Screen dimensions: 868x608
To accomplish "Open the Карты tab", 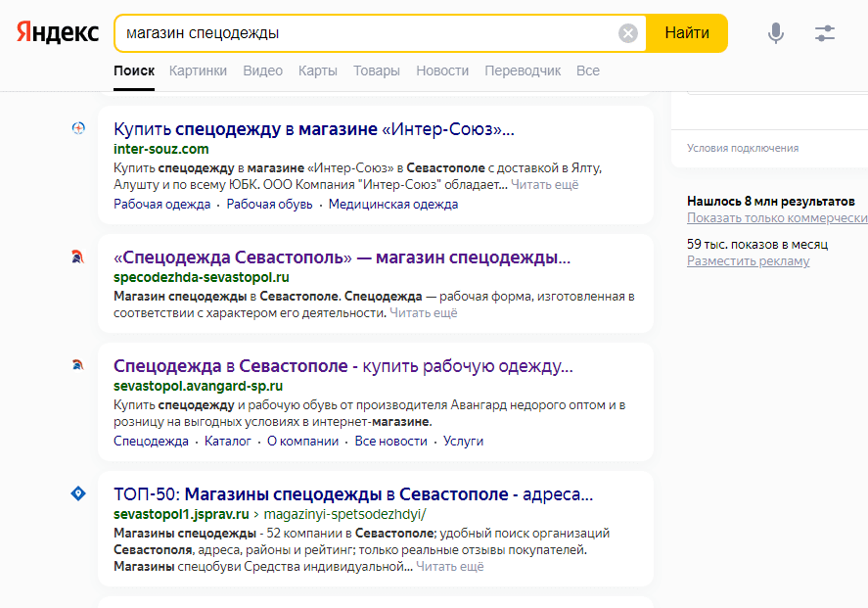I will (318, 70).
